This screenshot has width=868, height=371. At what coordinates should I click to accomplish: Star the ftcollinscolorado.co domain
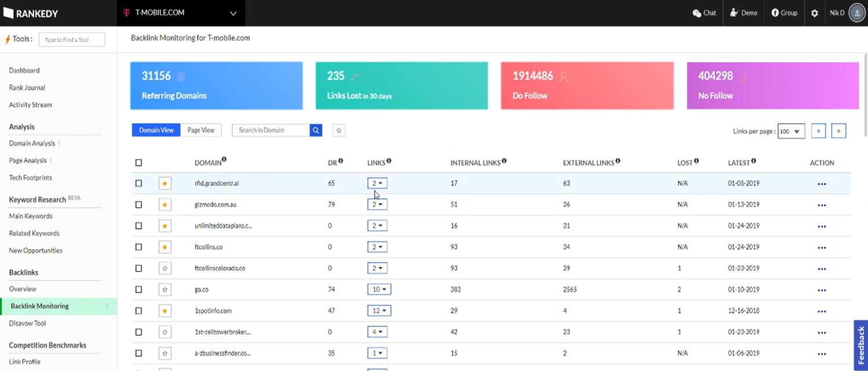(x=165, y=268)
